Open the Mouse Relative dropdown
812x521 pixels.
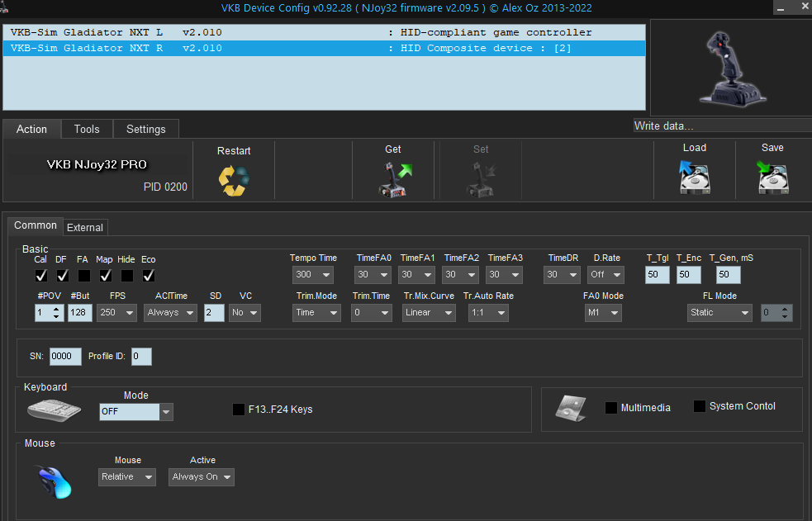[127, 477]
